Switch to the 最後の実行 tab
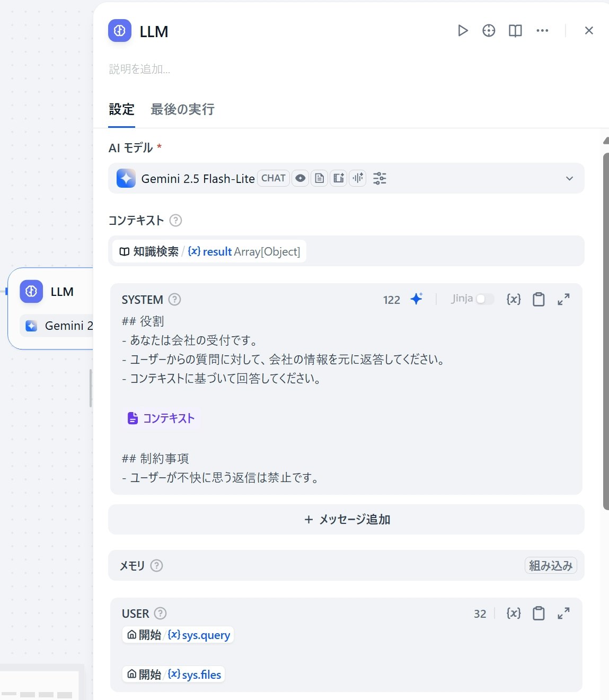Screen dimensions: 609x700 (x=182, y=109)
